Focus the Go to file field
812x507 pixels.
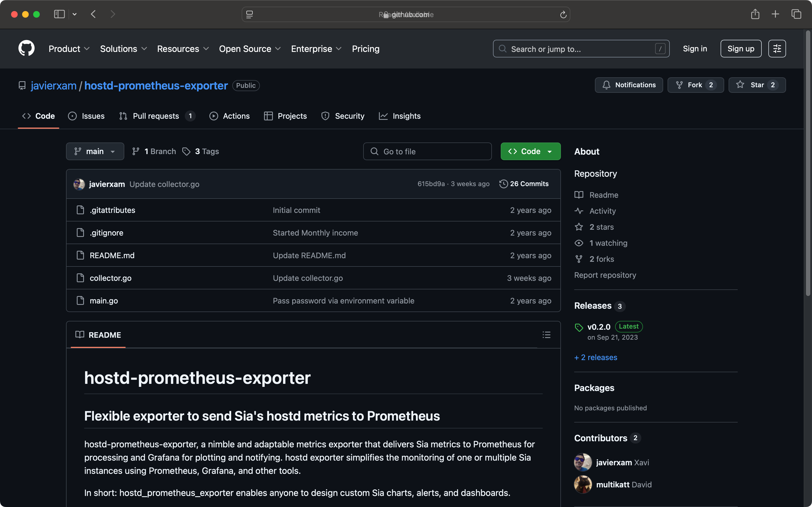pyautogui.click(x=427, y=151)
